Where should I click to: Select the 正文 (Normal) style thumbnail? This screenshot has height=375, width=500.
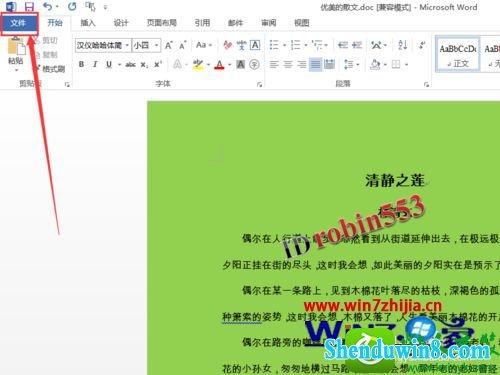[458, 55]
